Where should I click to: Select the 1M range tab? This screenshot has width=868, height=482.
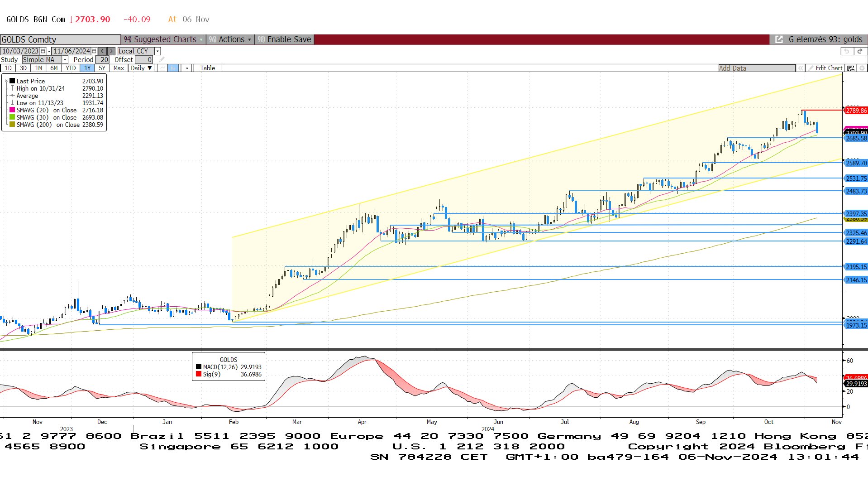(38, 68)
